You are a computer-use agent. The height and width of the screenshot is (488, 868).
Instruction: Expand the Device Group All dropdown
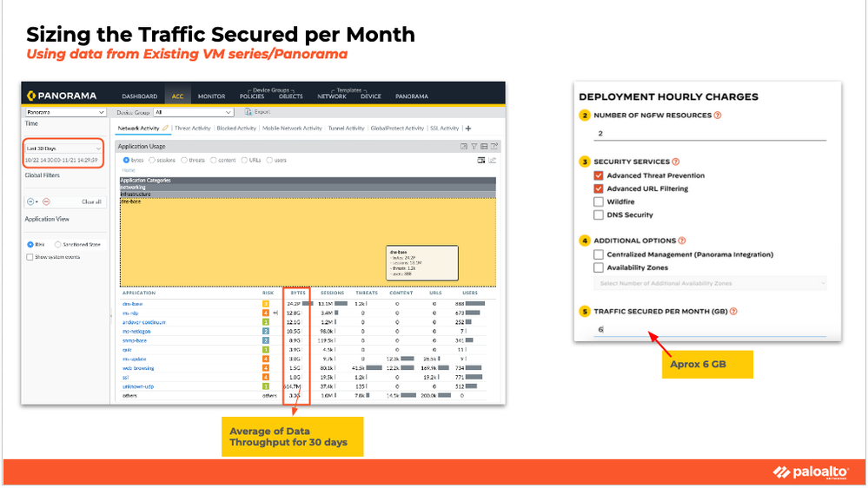(193, 112)
